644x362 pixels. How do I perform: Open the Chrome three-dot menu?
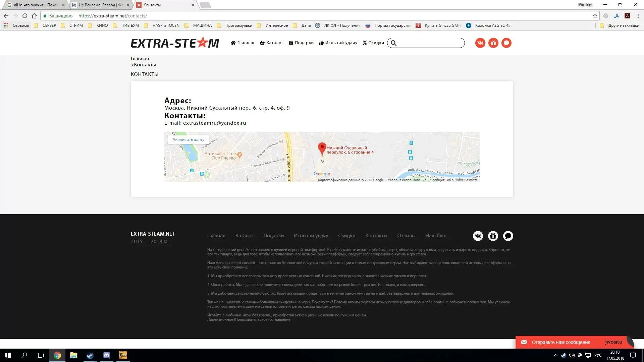tap(638, 16)
